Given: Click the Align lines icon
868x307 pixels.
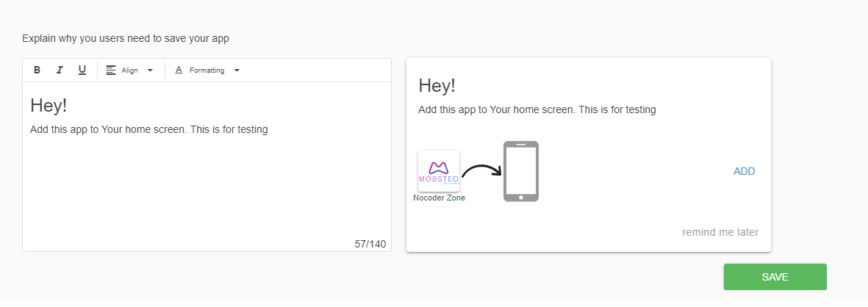Looking at the screenshot, I should pyautogui.click(x=111, y=71).
